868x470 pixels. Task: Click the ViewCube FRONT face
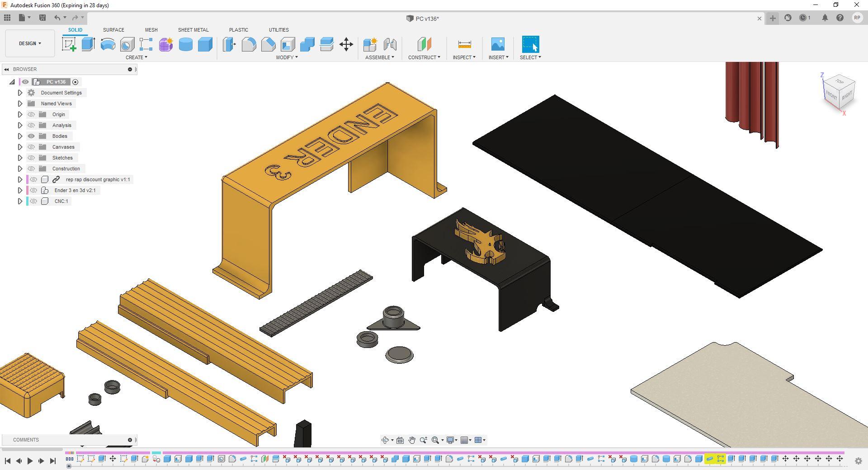[x=831, y=96]
